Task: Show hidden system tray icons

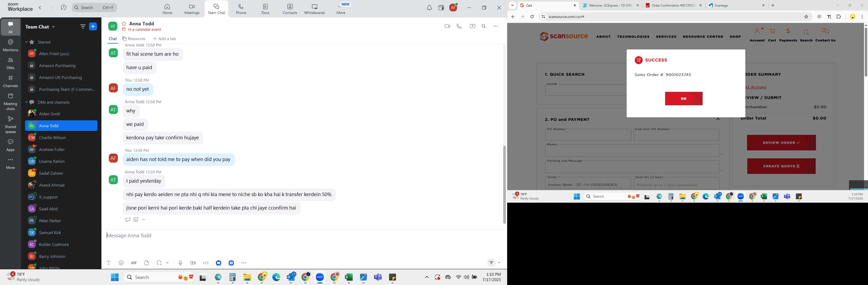Action: tap(427, 277)
